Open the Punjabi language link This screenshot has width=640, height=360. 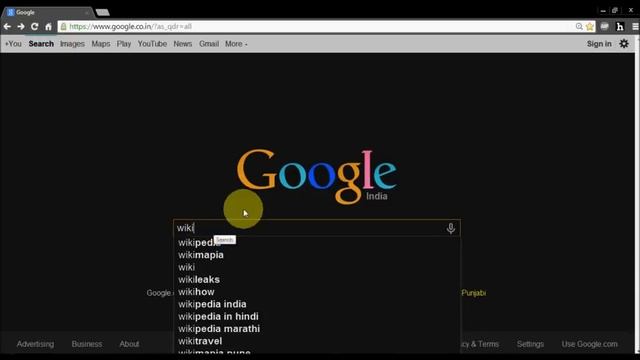coord(474,293)
